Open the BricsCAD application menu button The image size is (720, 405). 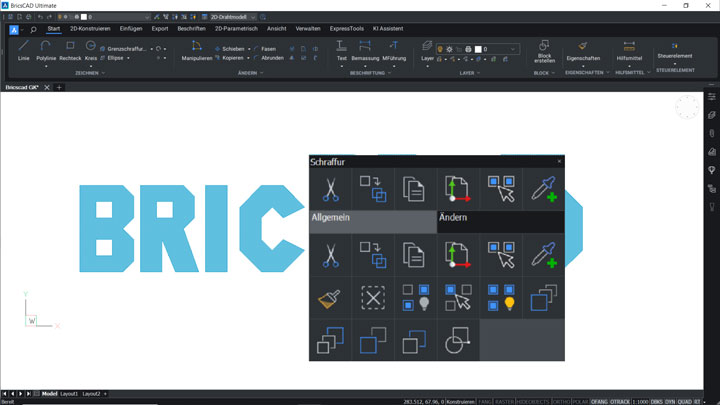(14, 30)
